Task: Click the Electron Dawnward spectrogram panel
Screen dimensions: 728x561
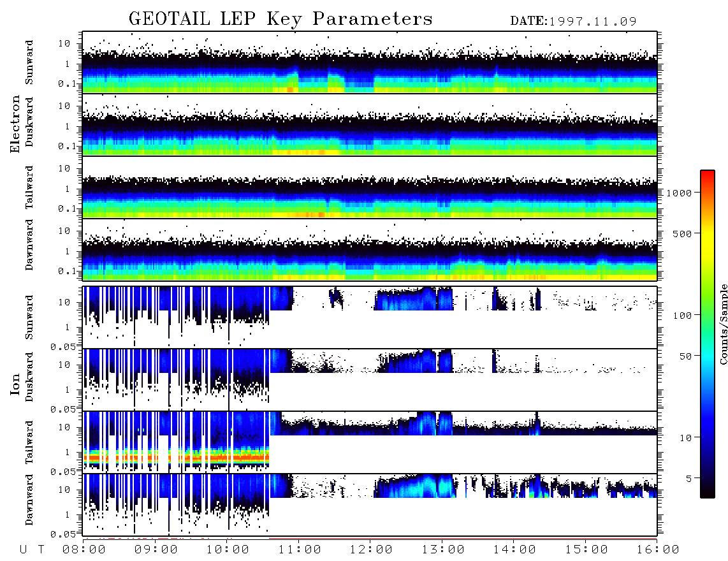Action: [x=370, y=249]
